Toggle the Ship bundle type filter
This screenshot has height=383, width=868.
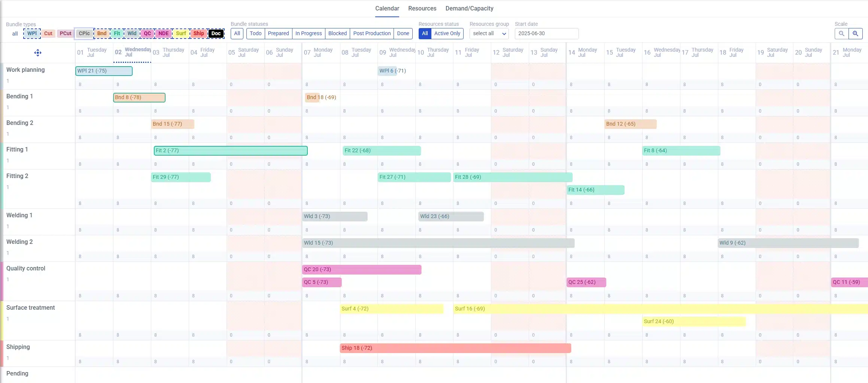coord(199,33)
